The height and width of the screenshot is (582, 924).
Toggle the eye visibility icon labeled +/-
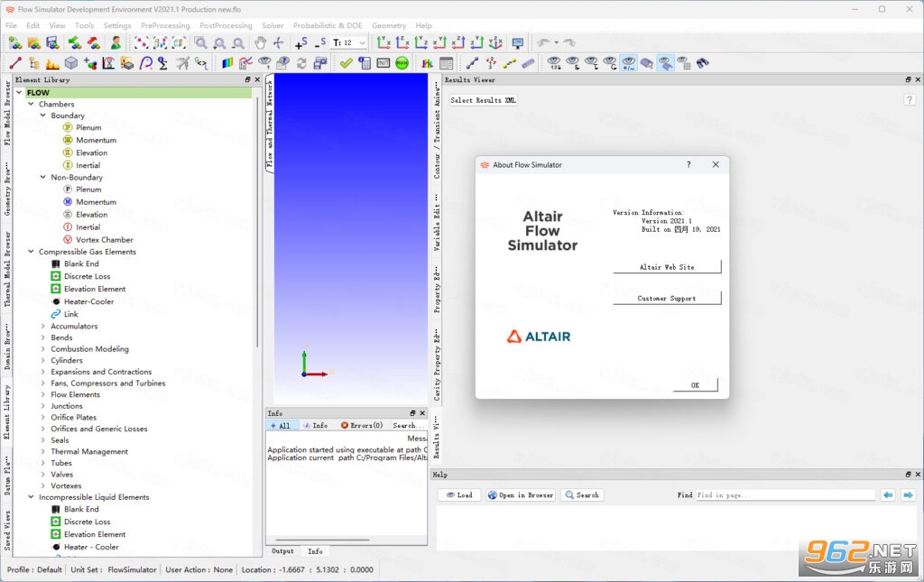pos(629,63)
